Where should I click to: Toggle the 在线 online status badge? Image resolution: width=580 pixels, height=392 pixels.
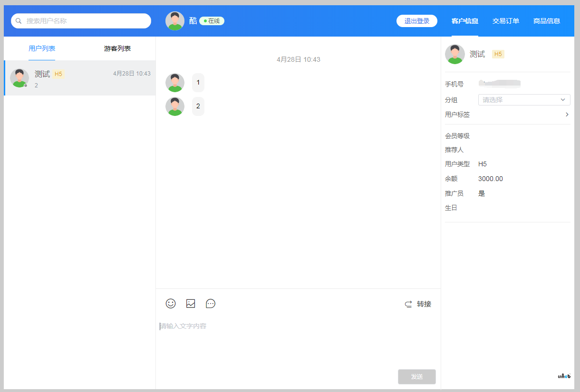pyautogui.click(x=212, y=21)
